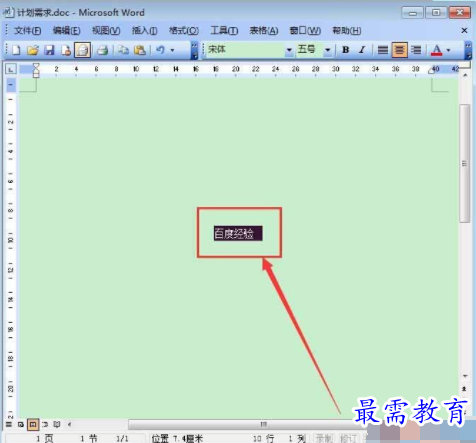Click the 五号 font size box
The width and height of the screenshot is (476, 443).
pos(310,50)
